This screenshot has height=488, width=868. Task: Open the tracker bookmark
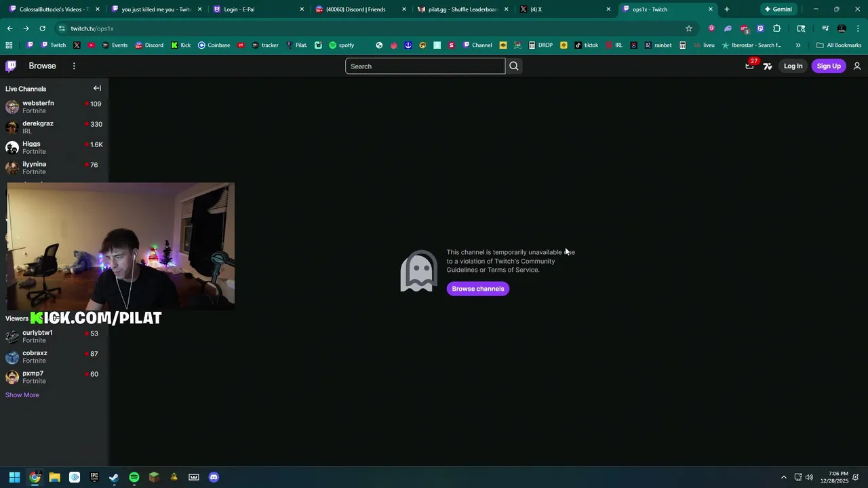coord(265,45)
